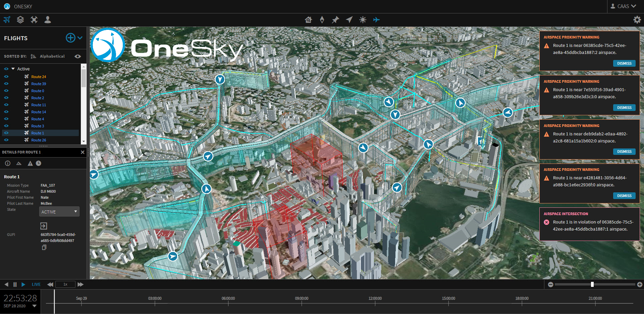Open the drone/UAV panel icon
Screen dimensions: 644x314
34,20
